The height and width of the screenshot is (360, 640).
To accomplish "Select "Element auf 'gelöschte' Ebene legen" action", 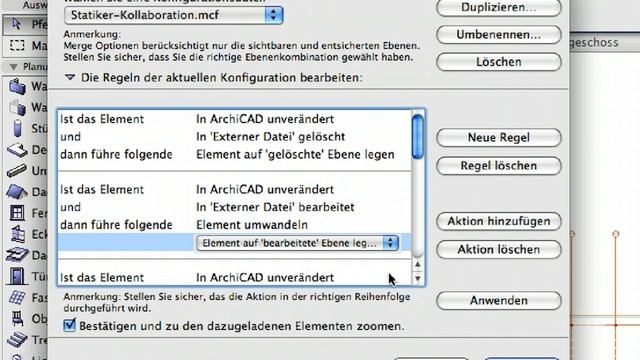I will [295, 154].
